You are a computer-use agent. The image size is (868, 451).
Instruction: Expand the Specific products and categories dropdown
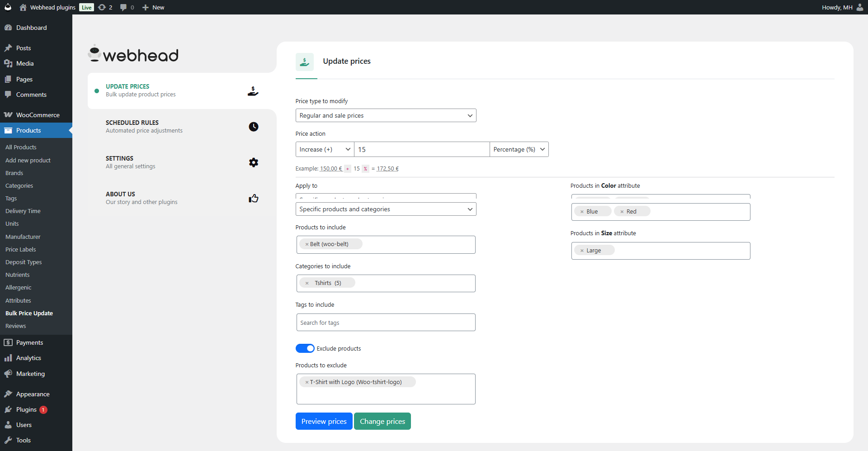click(386, 209)
